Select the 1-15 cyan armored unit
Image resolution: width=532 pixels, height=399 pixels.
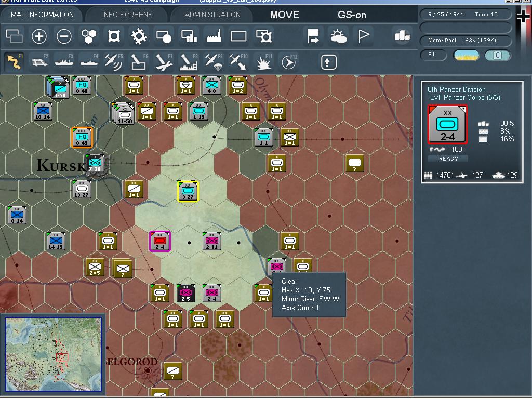199,111
